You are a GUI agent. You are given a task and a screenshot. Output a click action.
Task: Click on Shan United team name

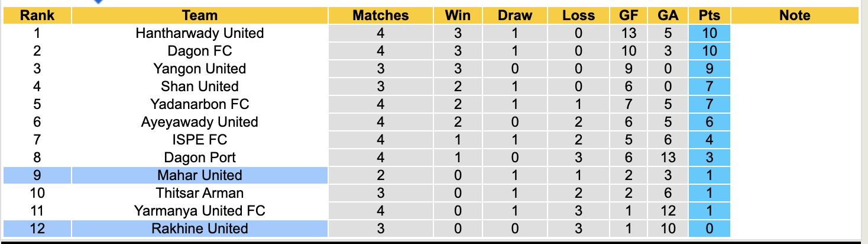click(x=199, y=86)
